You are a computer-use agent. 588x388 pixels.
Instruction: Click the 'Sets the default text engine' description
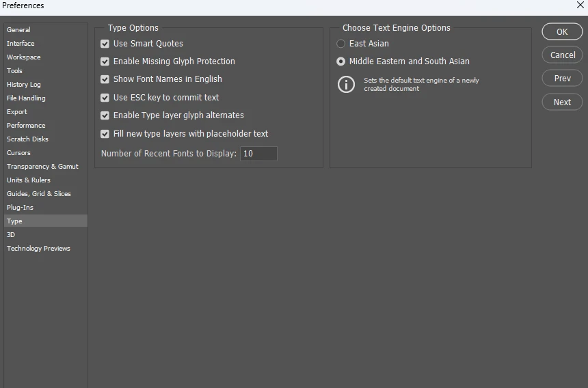tap(421, 84)
